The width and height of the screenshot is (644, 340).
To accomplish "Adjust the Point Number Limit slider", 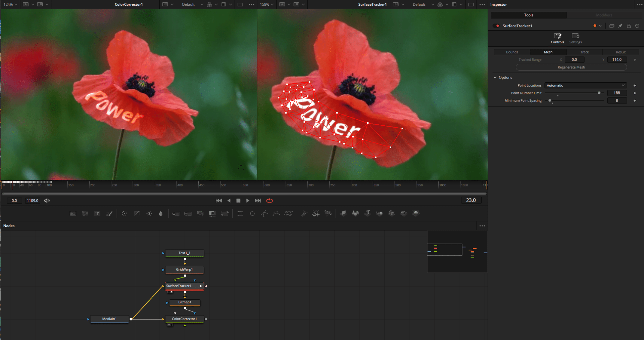I will (x=599, y=93).
